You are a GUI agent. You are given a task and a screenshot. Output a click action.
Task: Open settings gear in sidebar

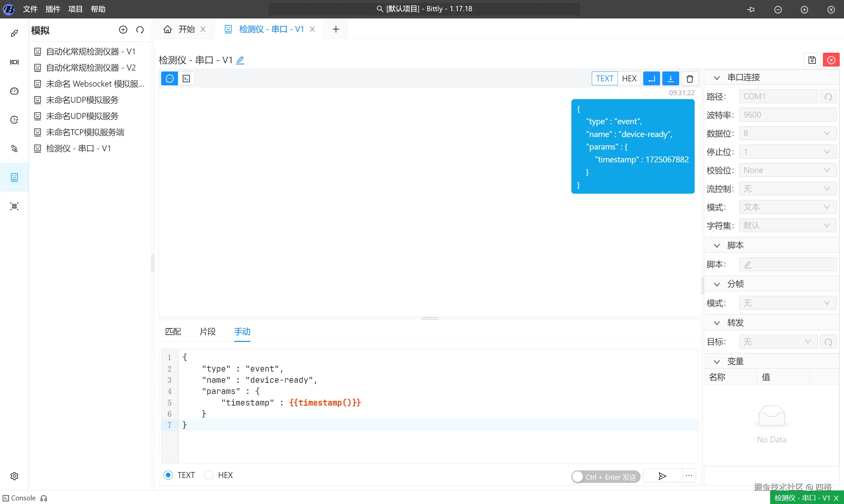coord(14,476)
